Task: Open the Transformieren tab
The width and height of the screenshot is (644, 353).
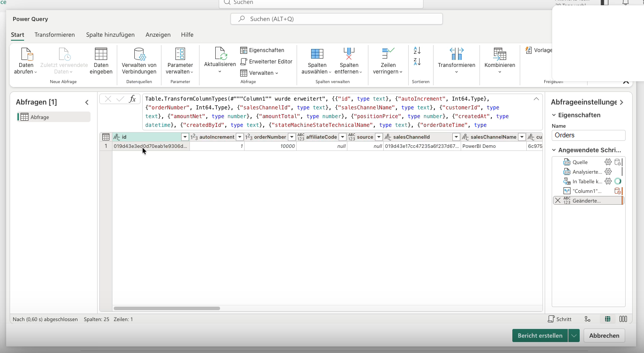Action: tap(55, 35)
